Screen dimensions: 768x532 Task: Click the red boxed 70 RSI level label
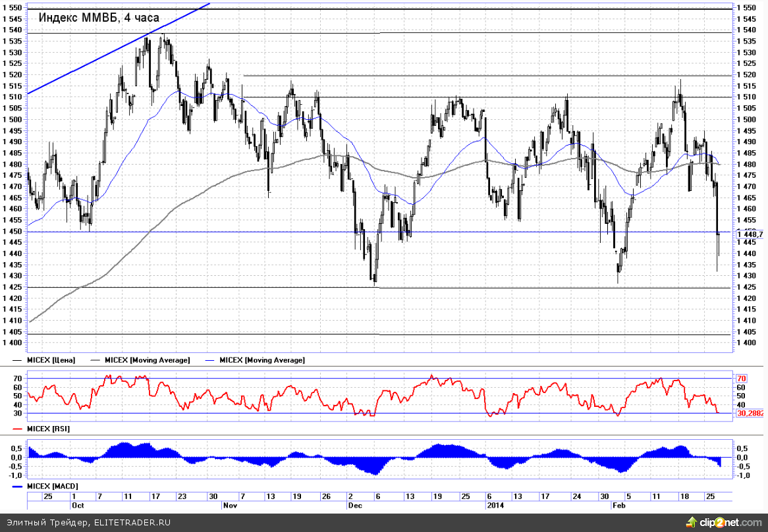tap(741, 379)
